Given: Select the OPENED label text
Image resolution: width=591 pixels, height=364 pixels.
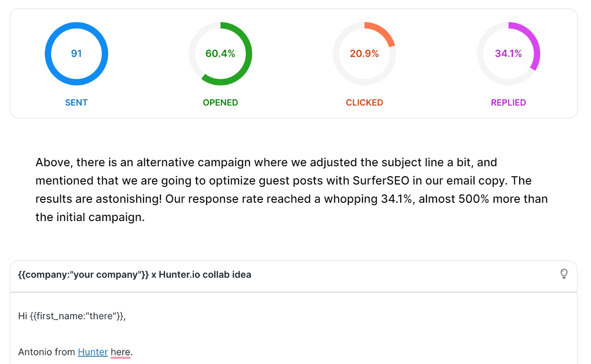Looking at the screenshot, I should [220, 103].
